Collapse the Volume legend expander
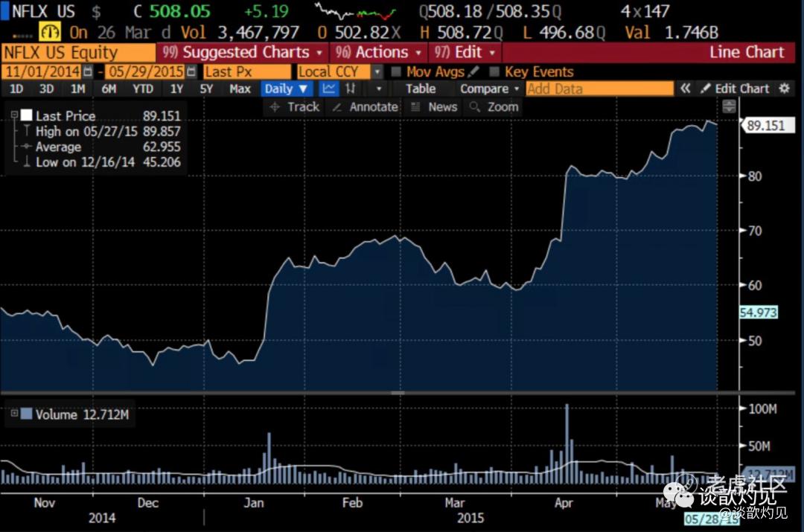The image size is (804, 532). pyautogui.click(x=14, y=413)
